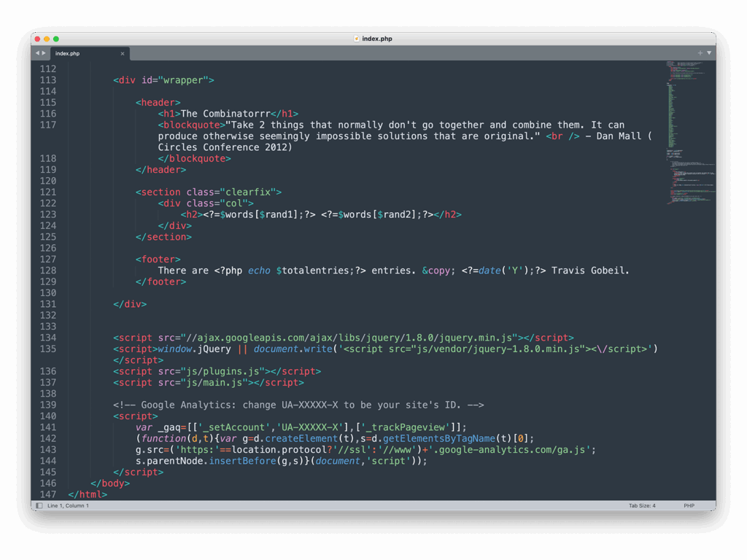Screen dimensions: 747x560
Task: Click "The Combinatorrr" heading text
Action: (225, 114)
